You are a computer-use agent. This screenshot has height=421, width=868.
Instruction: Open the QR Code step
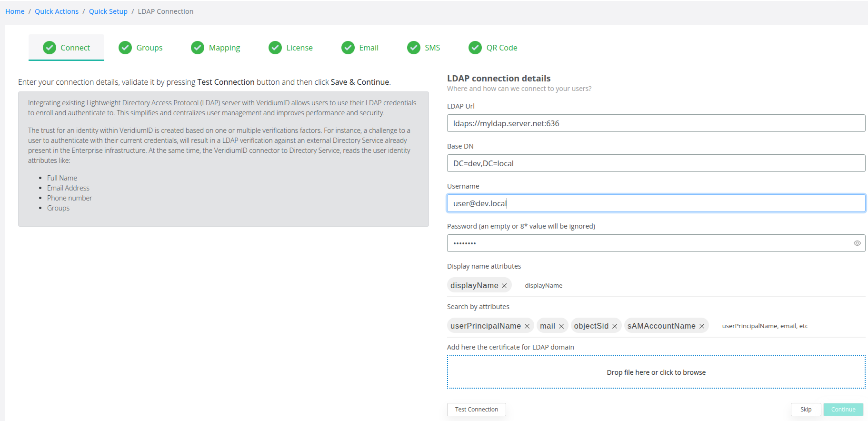click(x=493, y=48)
